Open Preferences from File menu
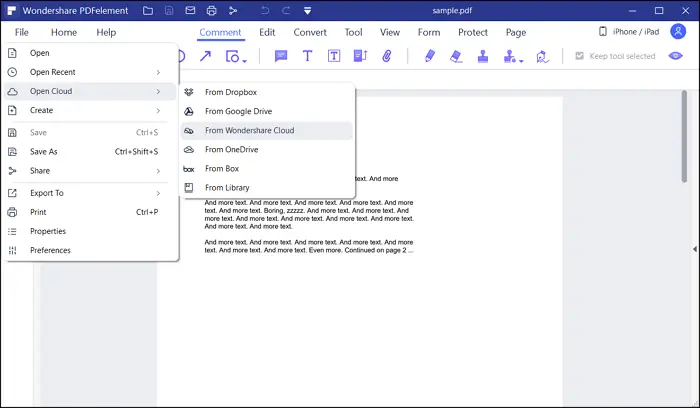The height and width of the screenshot is (408, 700). (89, 250)
